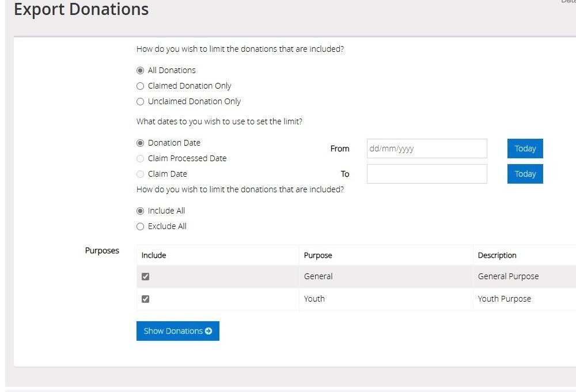Click the Purpose column header
The height and width of the screenshot is (392, 576).
tap(318, 256)
